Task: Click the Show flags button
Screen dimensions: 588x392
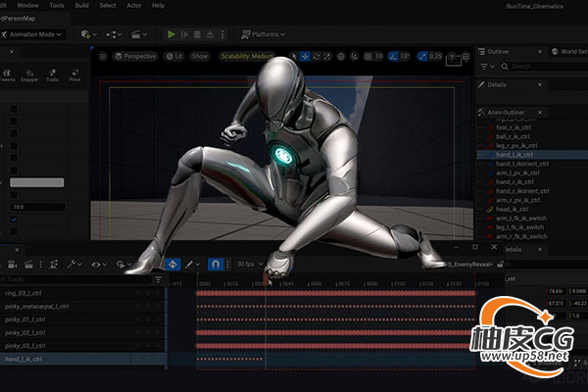Action: [x=200, y=56]
